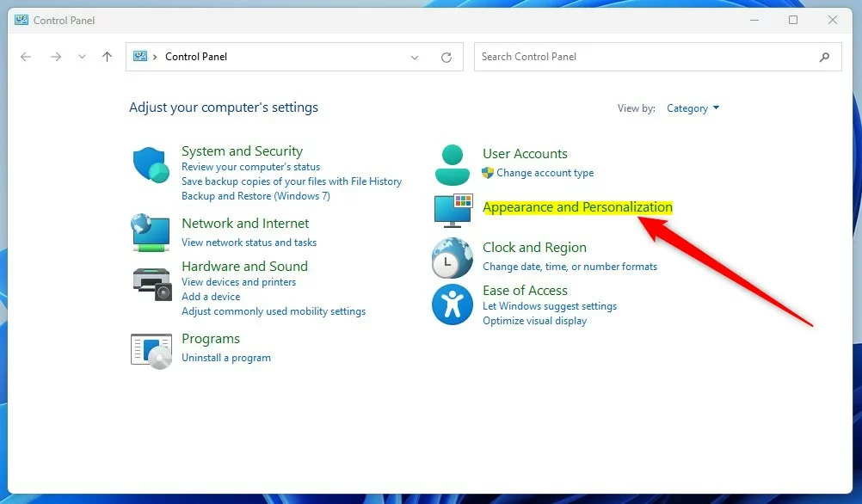
Task: Go up one level with the up arrow
Action: click(x=108, y=57)
